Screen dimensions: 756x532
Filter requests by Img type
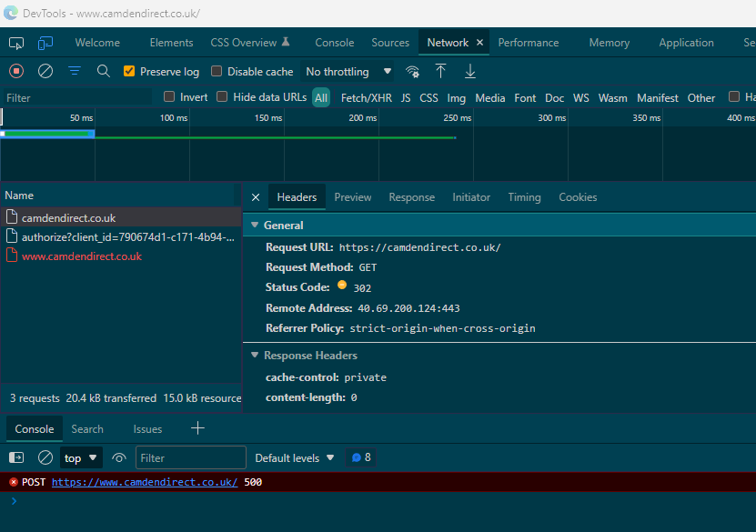(x=456, y=98)
